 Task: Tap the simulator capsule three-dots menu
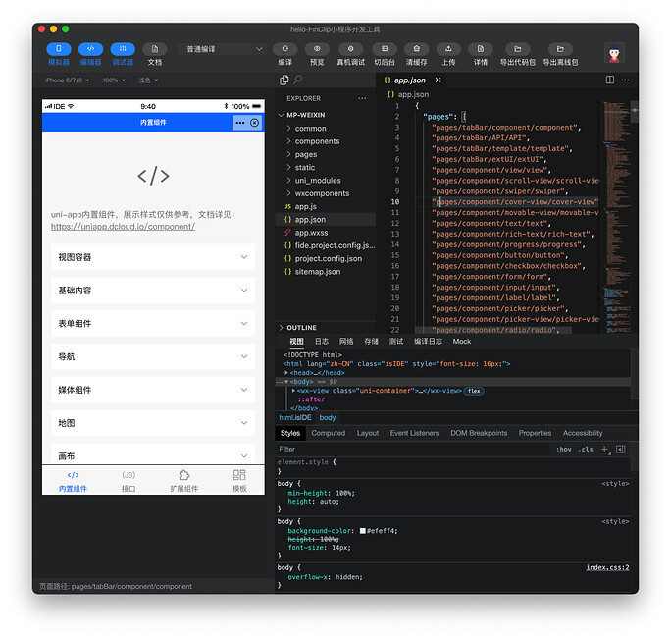pos(240,123)
